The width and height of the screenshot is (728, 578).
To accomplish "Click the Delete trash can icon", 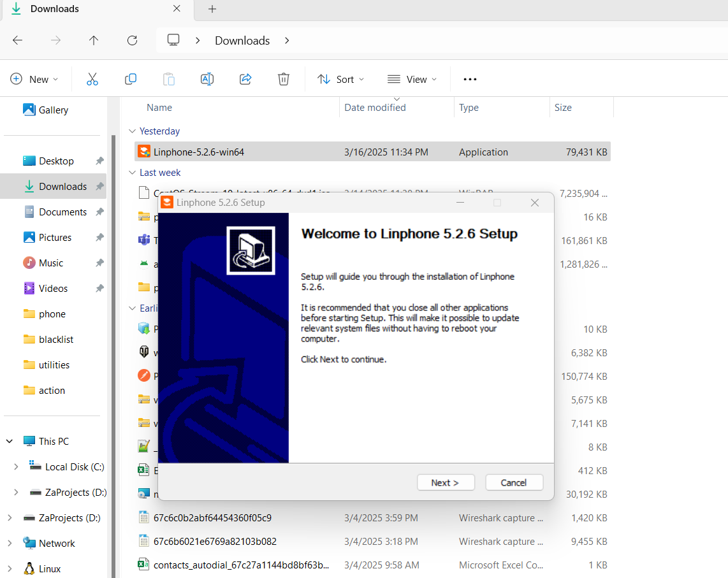I will [284, 79].
